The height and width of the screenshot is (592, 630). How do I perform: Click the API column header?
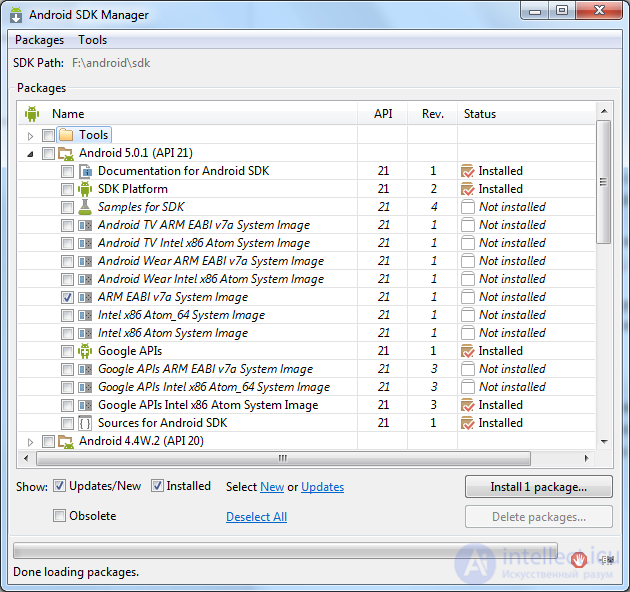pyautogui.click(x=382, y=114)
